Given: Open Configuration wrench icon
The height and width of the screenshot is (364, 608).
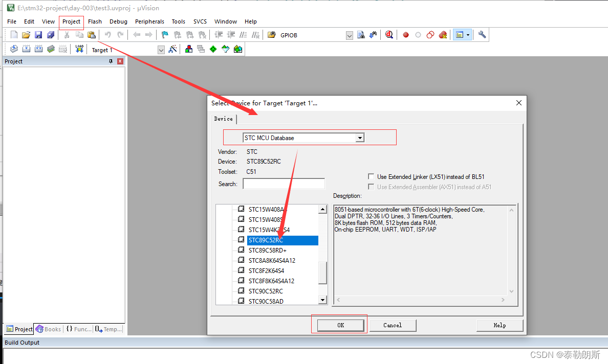Looking at the screenshot, I should 482,35.
